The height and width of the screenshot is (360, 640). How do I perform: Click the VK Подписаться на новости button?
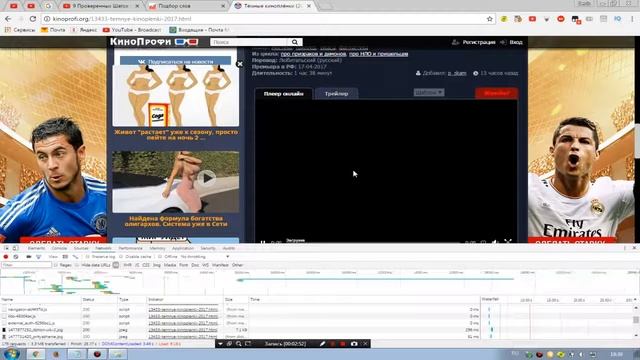tap(176, 62)
